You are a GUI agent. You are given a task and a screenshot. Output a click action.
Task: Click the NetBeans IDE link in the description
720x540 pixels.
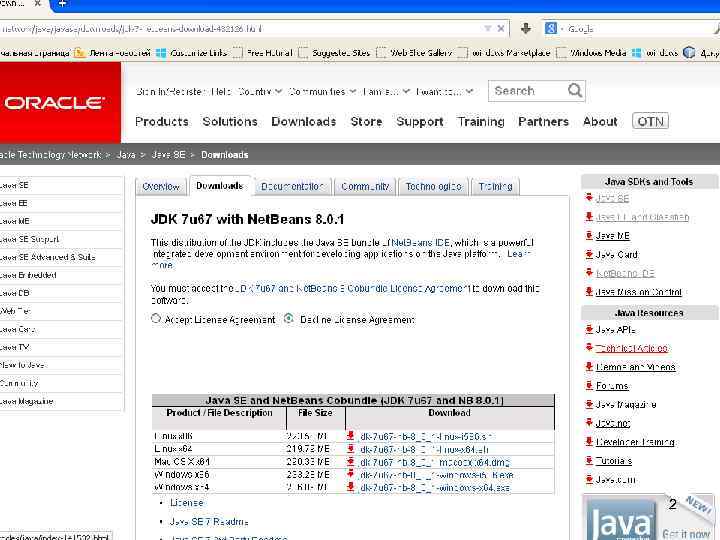coord(421,242)
